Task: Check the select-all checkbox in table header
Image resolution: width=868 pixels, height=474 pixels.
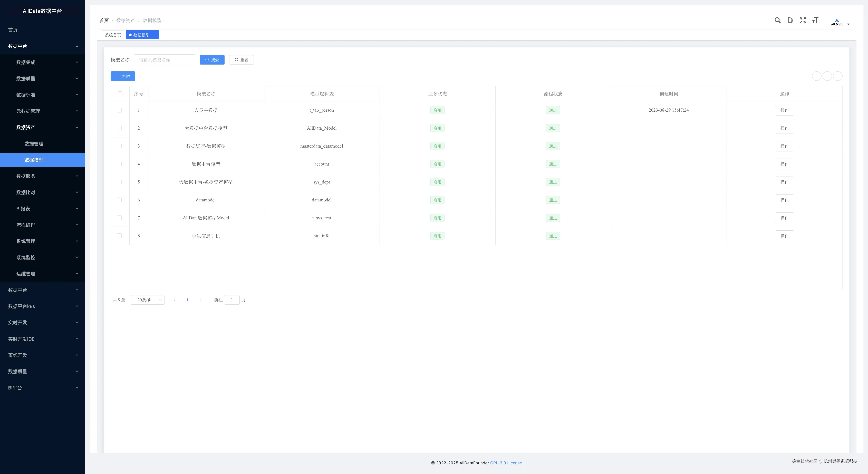Action: pyautogui.click(x=120, y=94)
